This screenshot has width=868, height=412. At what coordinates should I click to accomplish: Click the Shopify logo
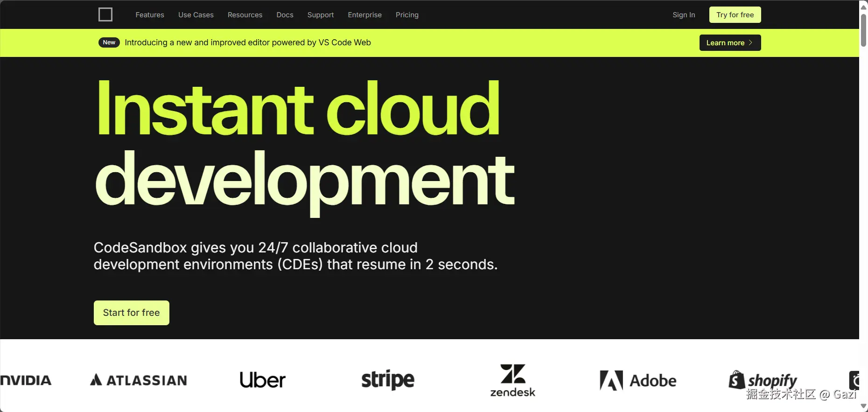pyautogui.click(x=763, y=380)
